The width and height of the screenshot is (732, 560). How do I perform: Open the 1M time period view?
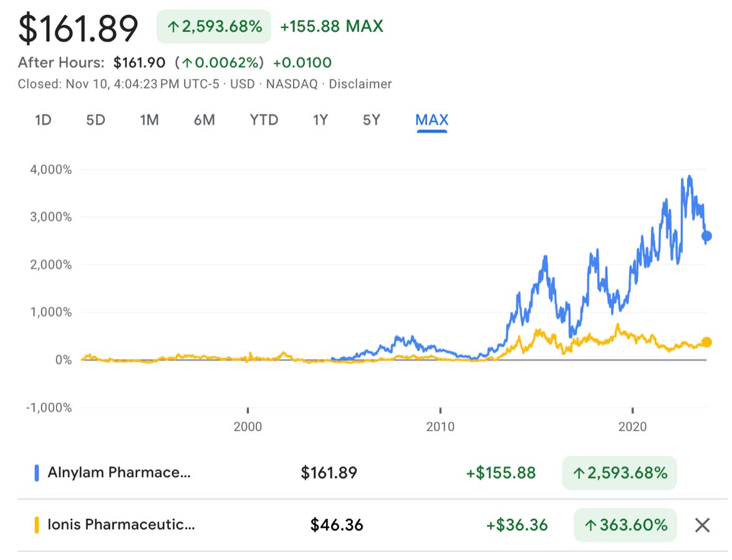click(x=150, y=120)
